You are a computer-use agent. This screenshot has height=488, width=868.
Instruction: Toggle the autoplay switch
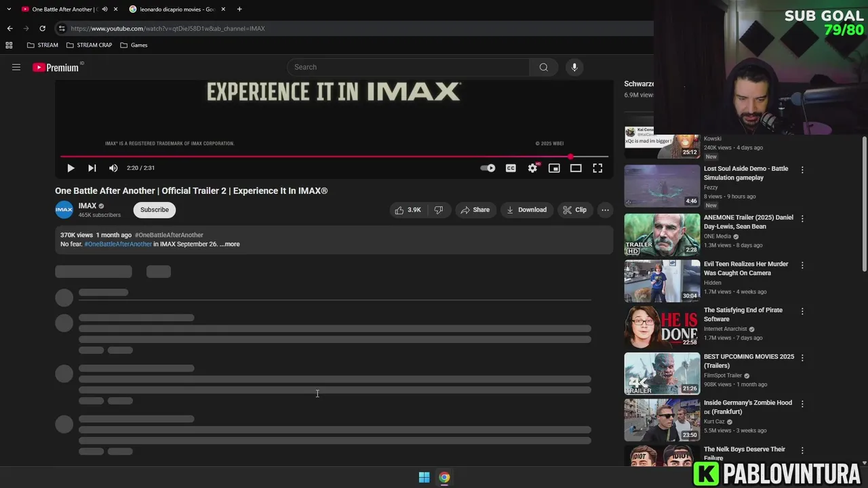[x=488, y=168]
